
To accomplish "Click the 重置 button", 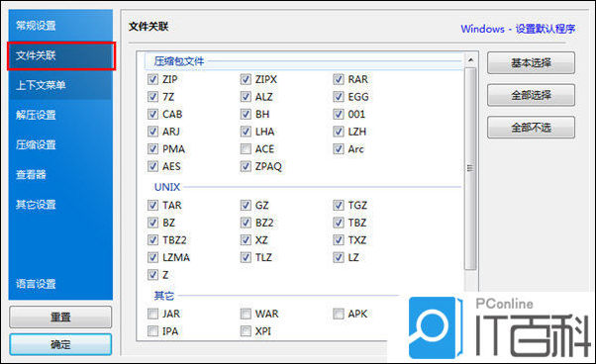I will (x=60, y=317).
